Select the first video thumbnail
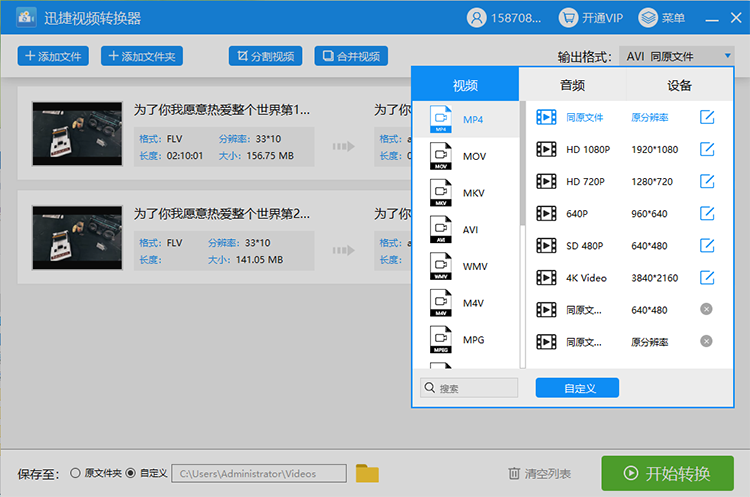The width and height of the screenshot is (750, 497). (x=77, y=134)
